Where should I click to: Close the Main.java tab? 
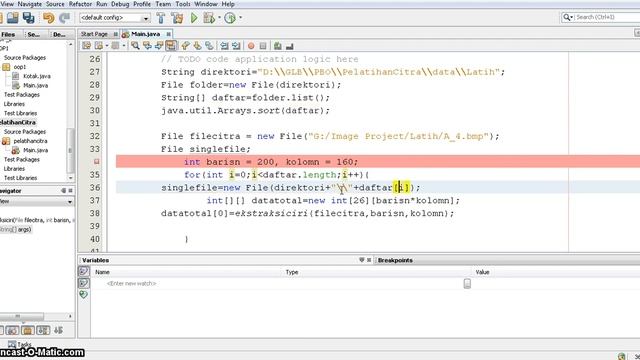pos(168,34)
